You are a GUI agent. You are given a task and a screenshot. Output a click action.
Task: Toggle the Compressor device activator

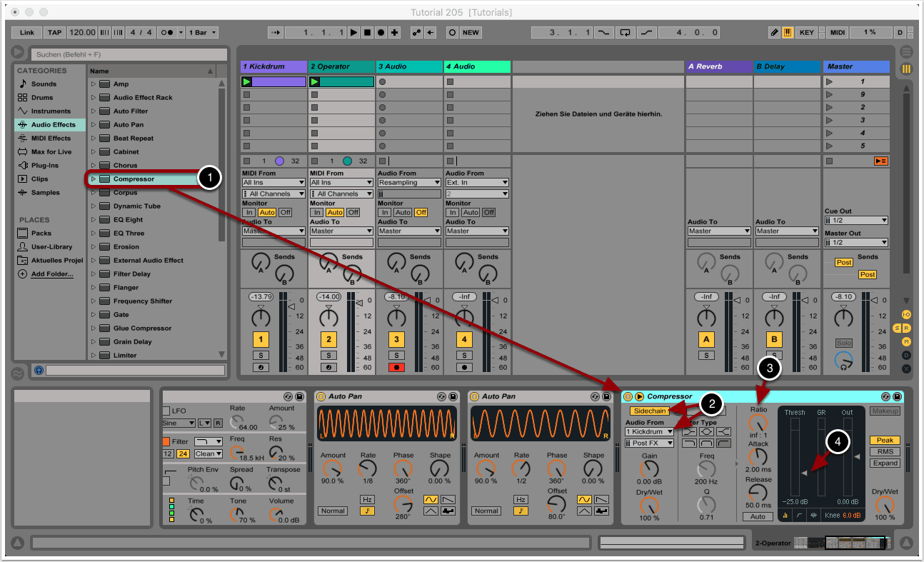click(628, 396)
